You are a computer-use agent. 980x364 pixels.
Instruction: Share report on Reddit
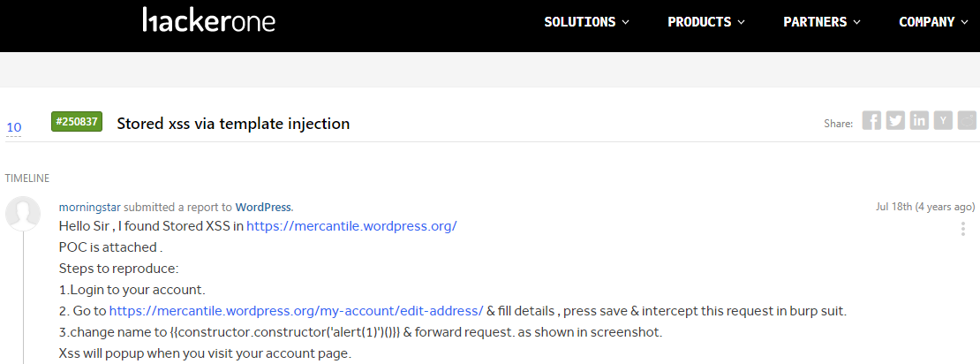967,121
